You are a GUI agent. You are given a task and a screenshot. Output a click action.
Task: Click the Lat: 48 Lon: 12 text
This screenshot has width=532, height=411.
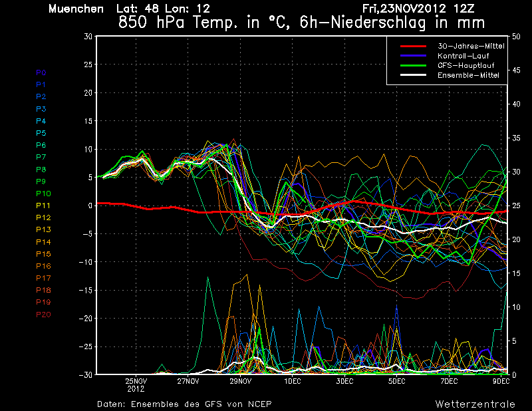[163, 9]
